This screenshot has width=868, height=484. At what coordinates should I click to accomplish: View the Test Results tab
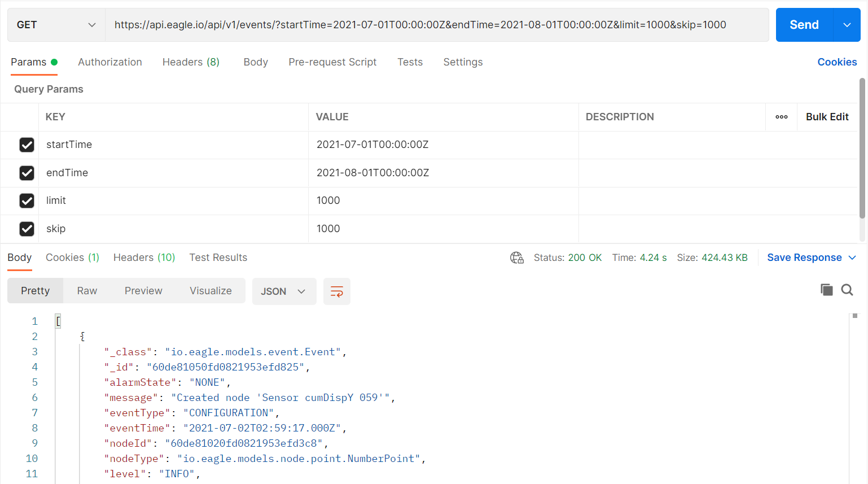point(218,257)
